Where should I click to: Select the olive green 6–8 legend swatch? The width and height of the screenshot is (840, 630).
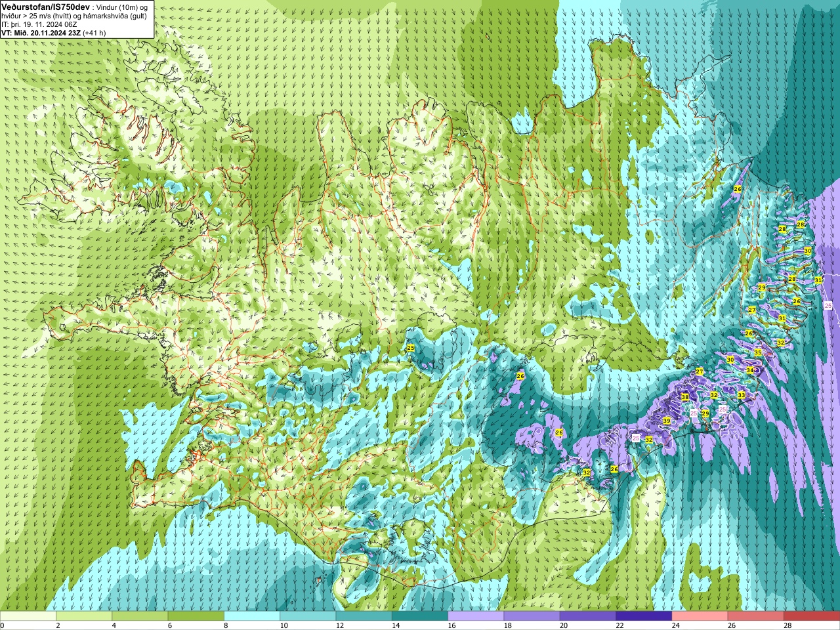[196, 616]
